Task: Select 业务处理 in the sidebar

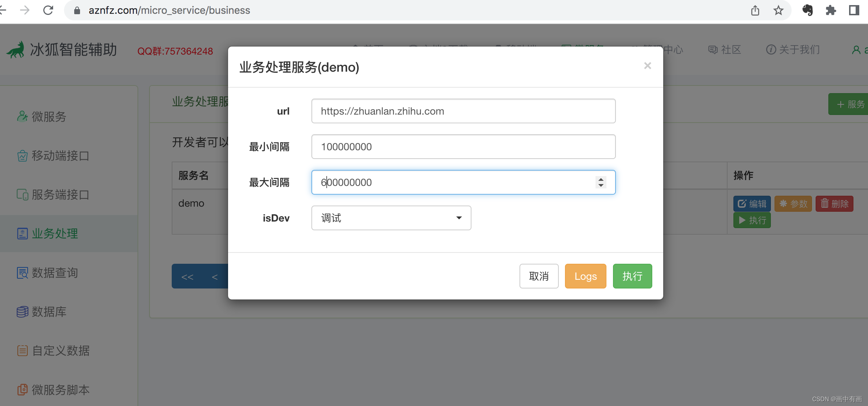Action: point(55,234)
